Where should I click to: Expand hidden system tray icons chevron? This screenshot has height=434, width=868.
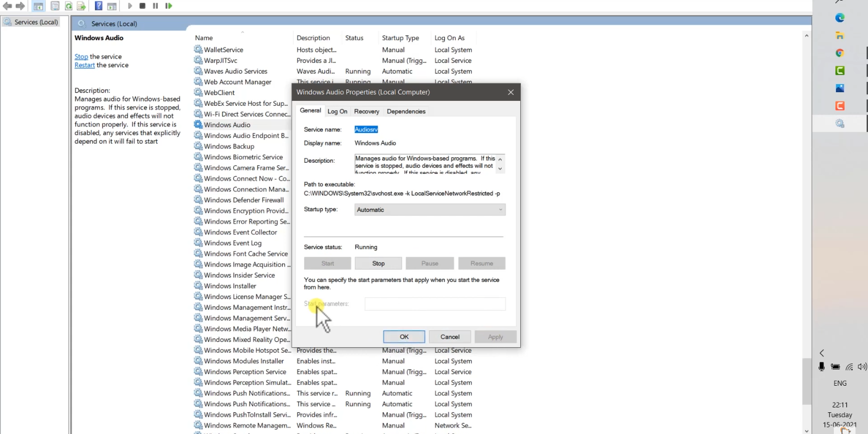[x=822, y=353]
